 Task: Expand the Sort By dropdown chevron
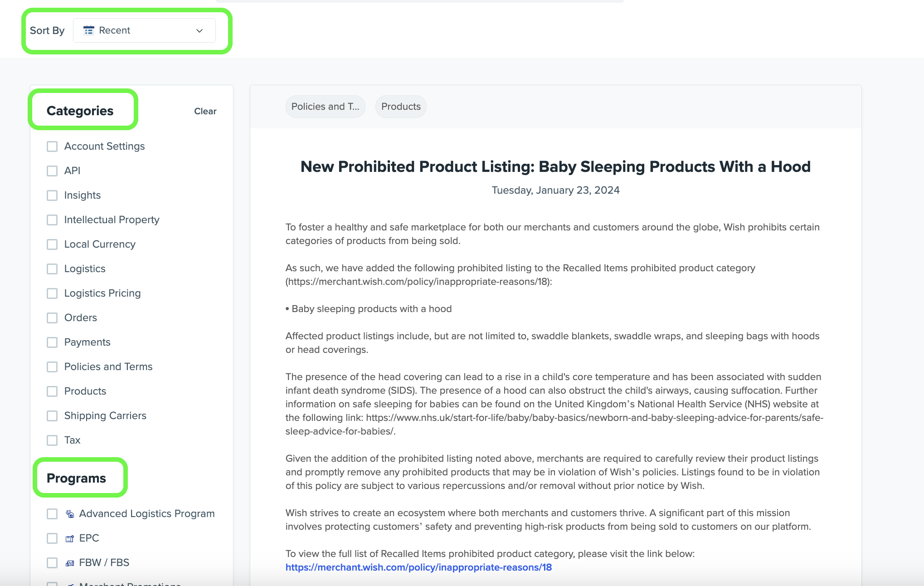(x=199, y=30)
